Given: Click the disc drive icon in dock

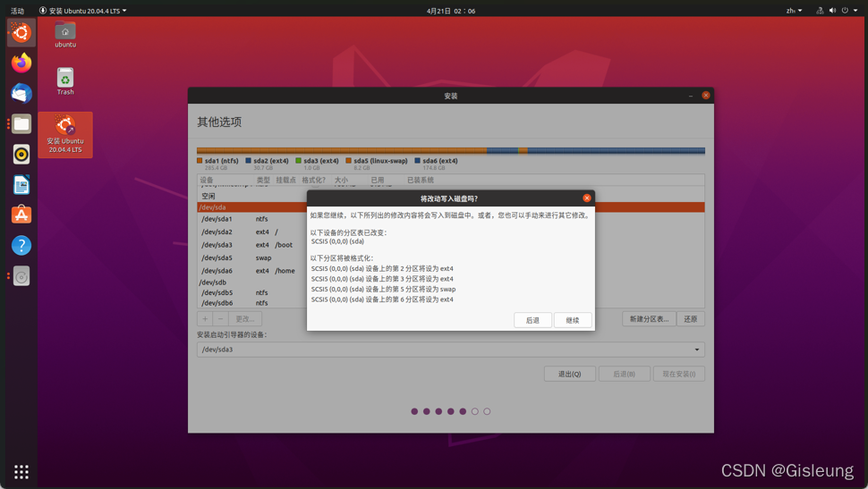Looking at the screenshot, I should point(21,276).
